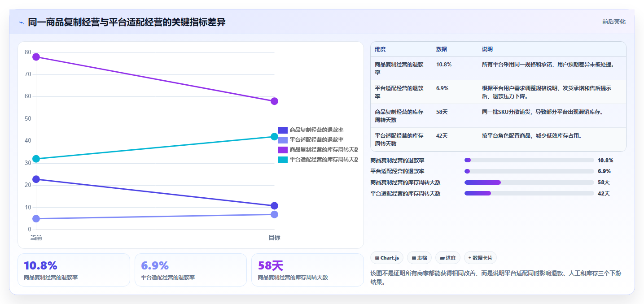Click the 58天 progress bar
Viewport: 644px width, 304px height.
click(529, 182)
